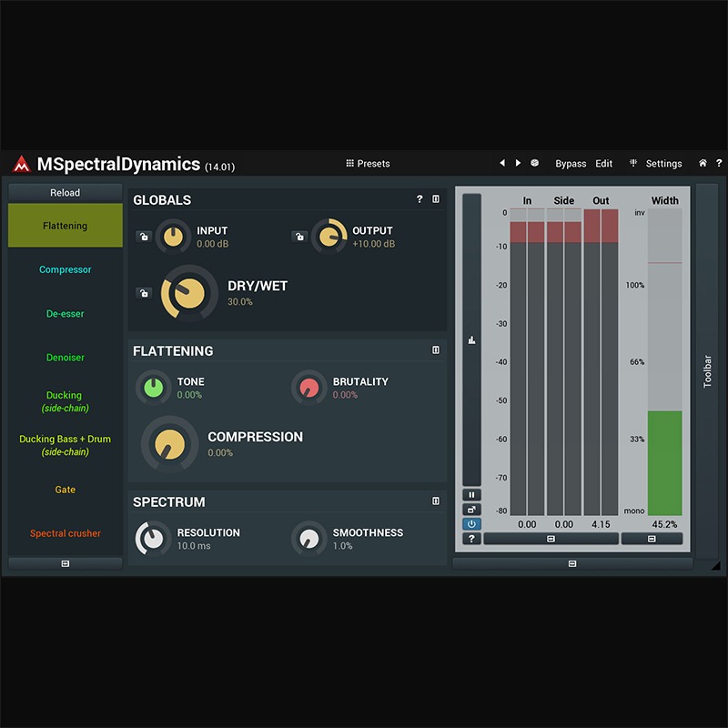Screen dimensions: 728x728
Task: Click the Resolution value 10.0 ms
Action: pyautogui.click(x=194, y=546)
